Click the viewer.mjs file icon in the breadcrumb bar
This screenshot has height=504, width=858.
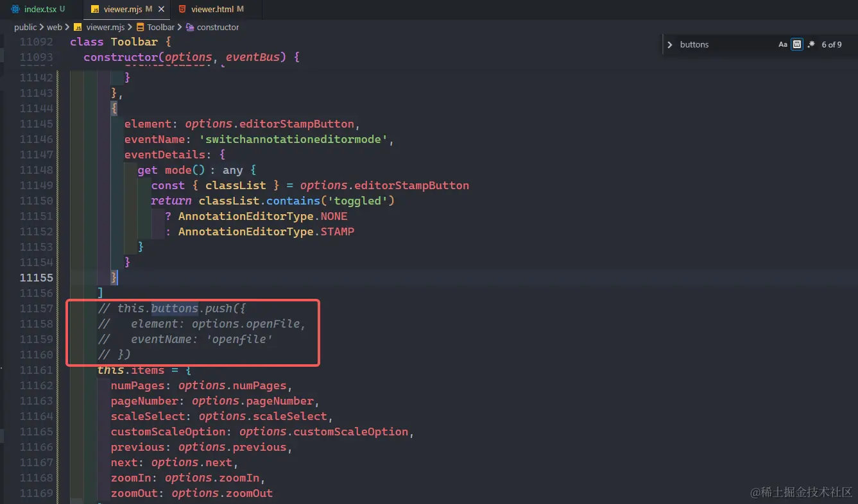[x=78, y=27]
